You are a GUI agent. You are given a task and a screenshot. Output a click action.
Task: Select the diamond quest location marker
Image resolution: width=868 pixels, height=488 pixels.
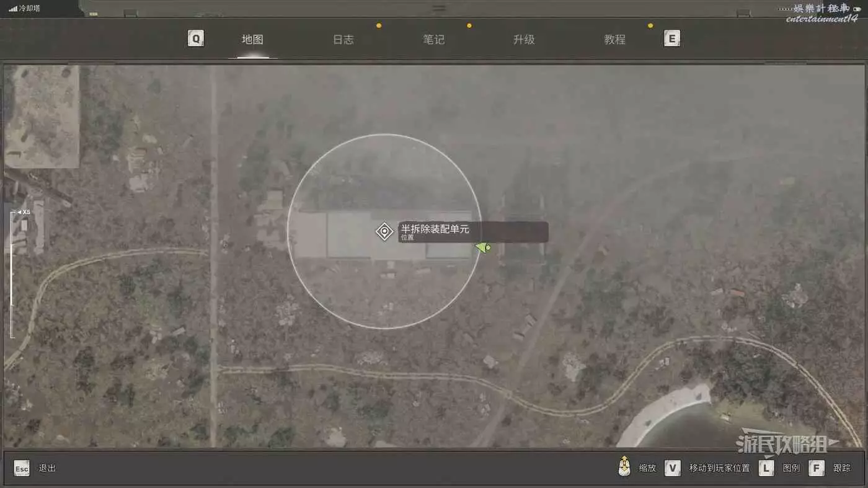(384, 232)
